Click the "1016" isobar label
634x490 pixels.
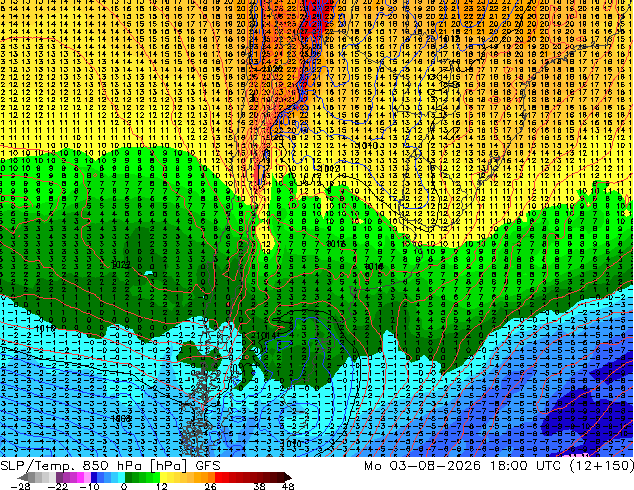(336, 244)
